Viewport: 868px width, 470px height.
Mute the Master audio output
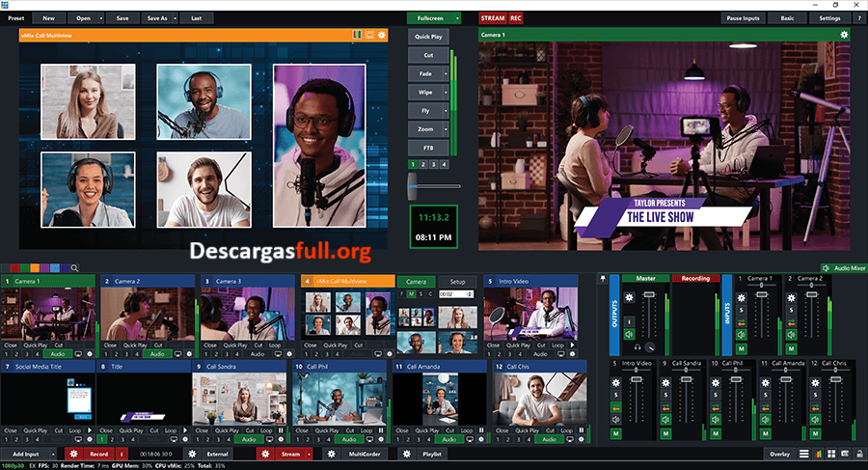click(629, 334)
